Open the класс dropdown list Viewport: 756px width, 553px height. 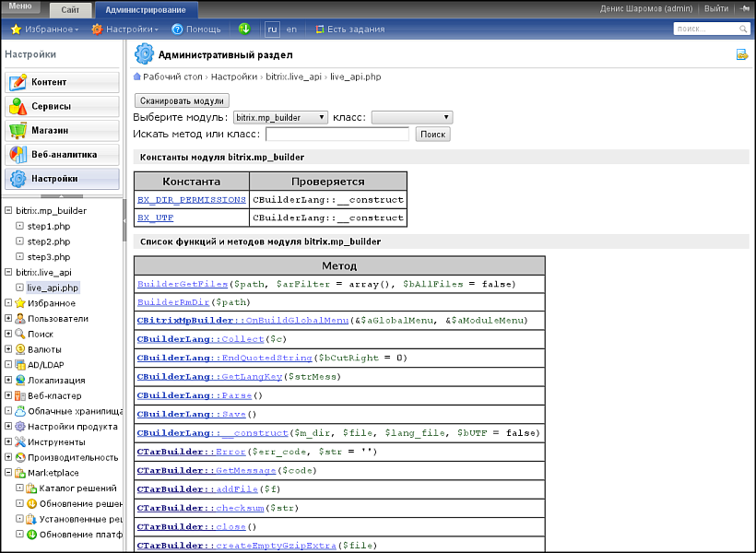[x=411, y=118]
